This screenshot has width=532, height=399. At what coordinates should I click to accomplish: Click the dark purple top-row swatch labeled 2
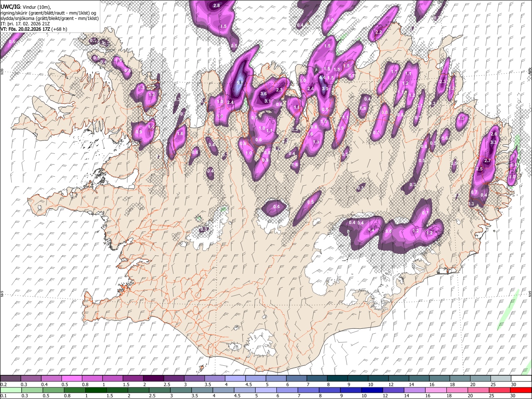(153, 378)
